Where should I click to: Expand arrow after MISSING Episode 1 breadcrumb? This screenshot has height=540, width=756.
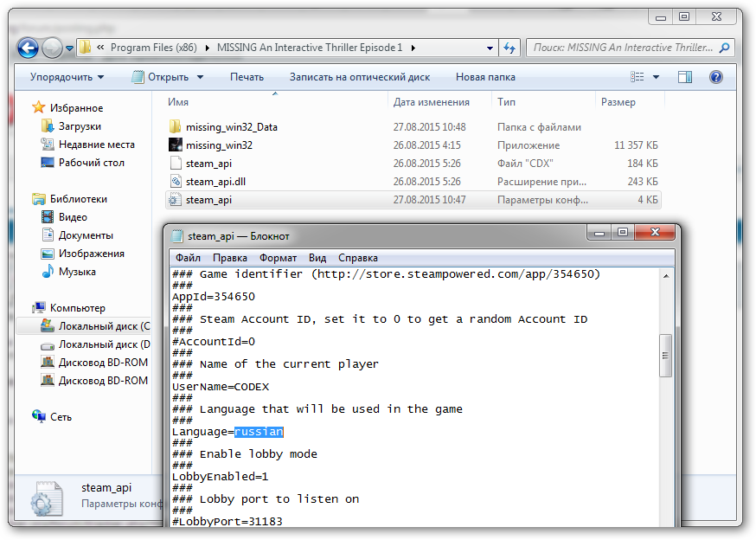tap(413, 48)
